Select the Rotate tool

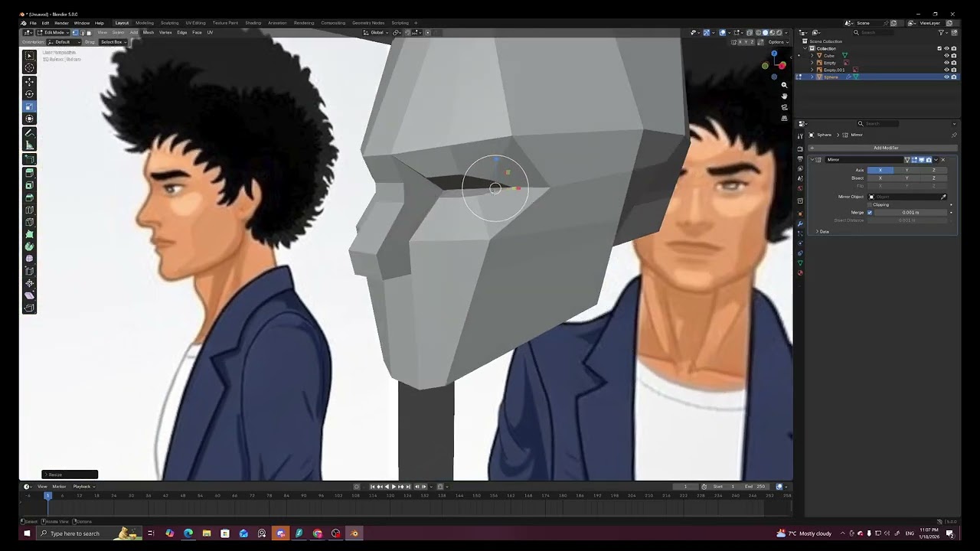[x=29, y=94]
